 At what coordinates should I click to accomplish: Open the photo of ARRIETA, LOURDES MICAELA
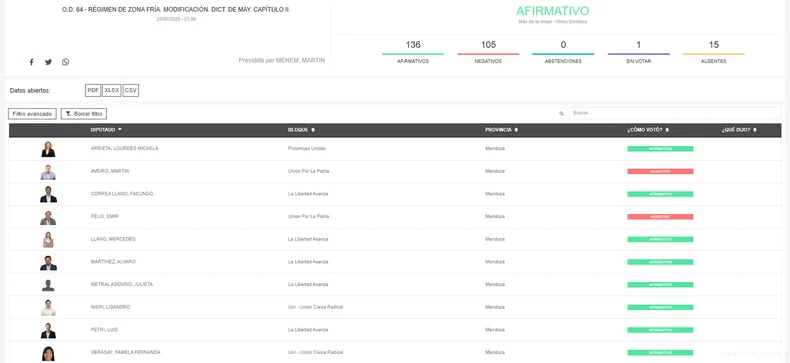(48, 149)
